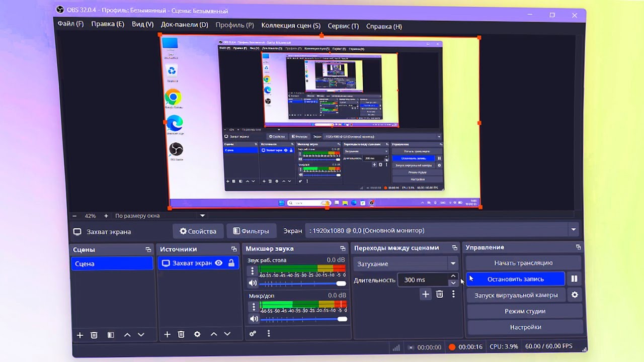
Task: Move source up arrow in Источники
Action: pyautogui.click(x=214, y=334)
